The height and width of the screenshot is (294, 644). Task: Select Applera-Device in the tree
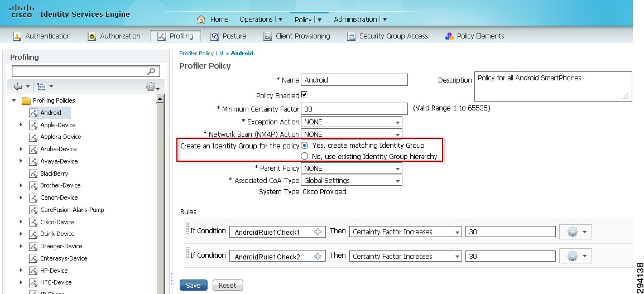pos(60,137)
